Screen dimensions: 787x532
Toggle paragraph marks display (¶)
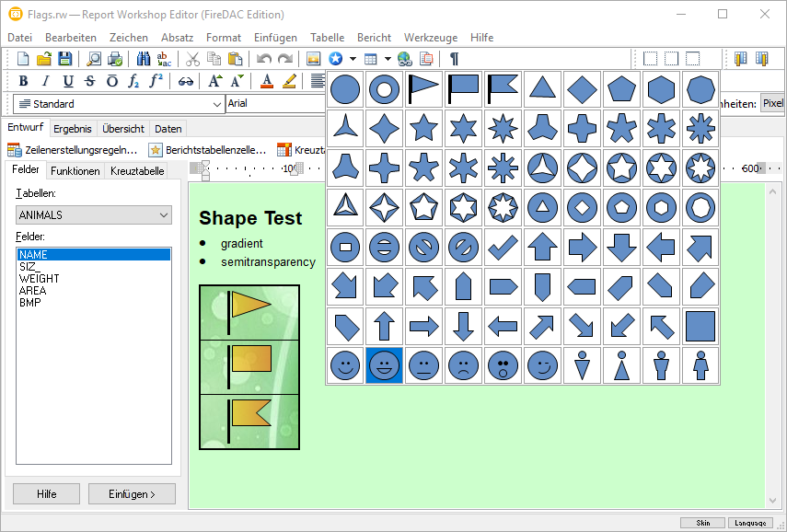(454, 59)
